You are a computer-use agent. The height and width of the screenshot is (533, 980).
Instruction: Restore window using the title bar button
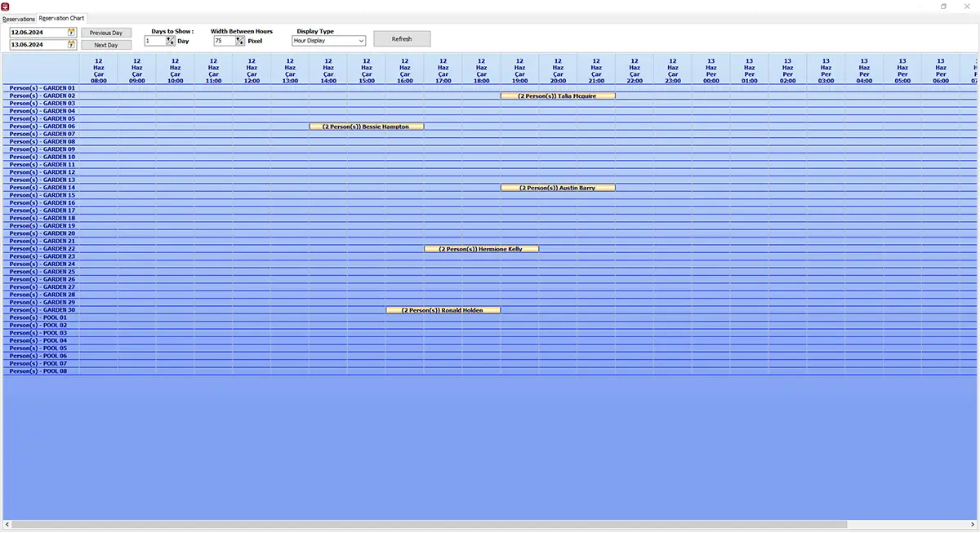943,7
